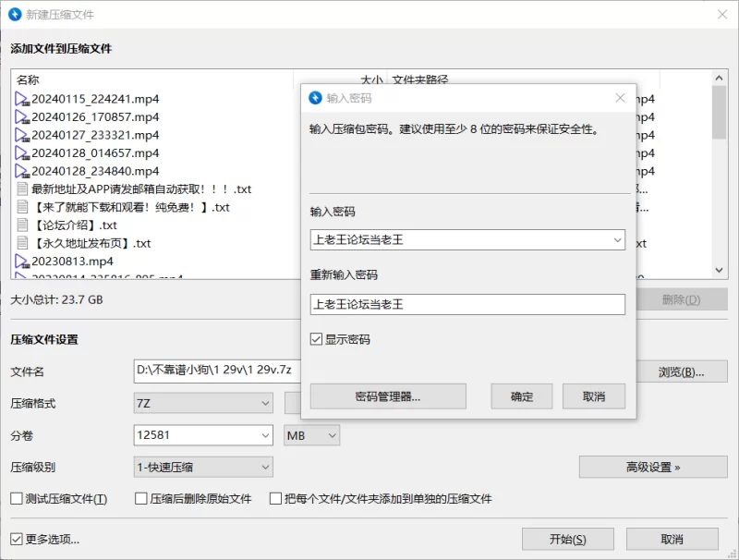This screenshot has height=560, width=739.
Task: Click file list scrollbar down arrow
Action: coord(719,270)
